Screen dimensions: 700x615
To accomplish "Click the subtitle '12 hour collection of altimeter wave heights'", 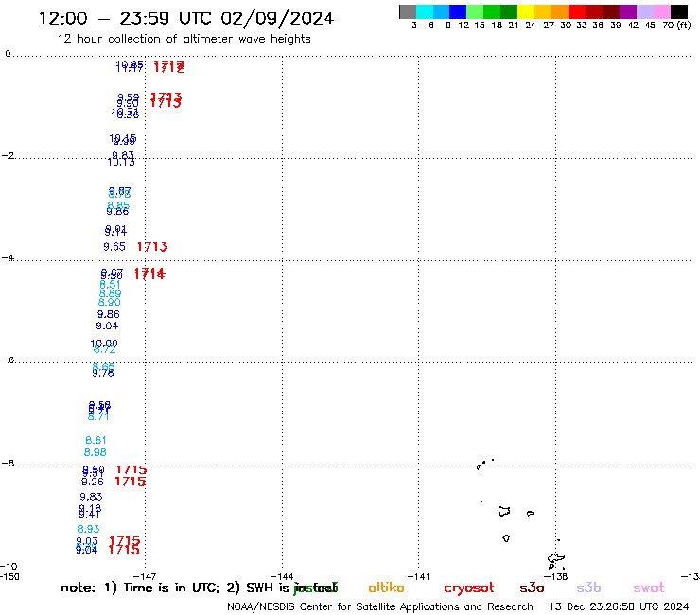I will pyautogui.click(x=184, y=39).
